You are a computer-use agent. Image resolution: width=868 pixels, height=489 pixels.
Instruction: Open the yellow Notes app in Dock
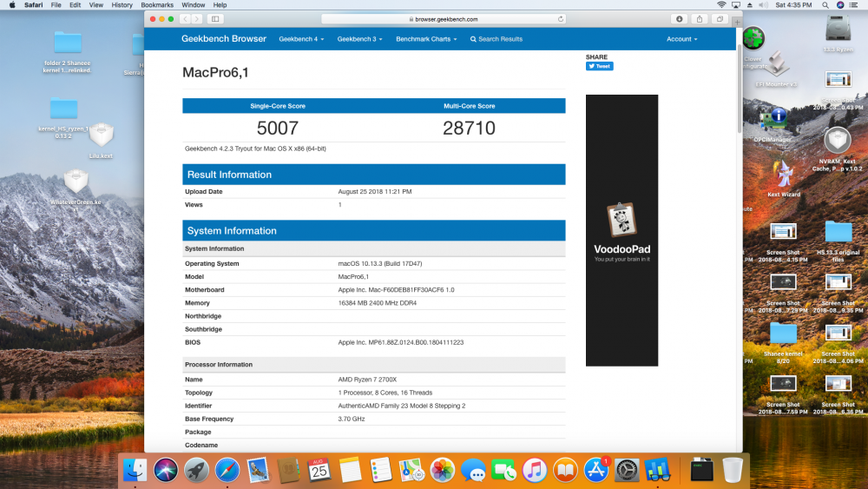coord(350,470)
